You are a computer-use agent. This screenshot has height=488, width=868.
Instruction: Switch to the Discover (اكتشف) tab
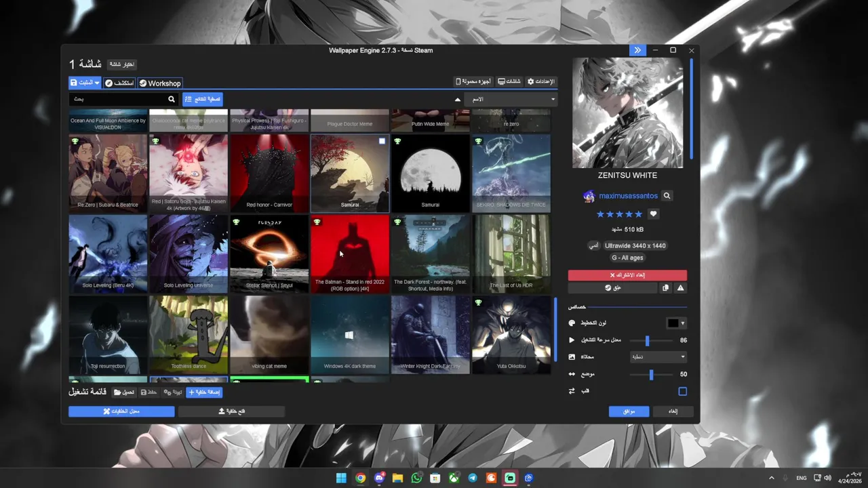(x=119, y=83)
